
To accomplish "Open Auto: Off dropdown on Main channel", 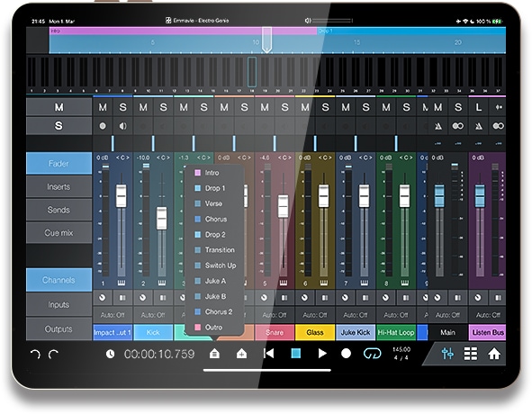I will 447,315.
